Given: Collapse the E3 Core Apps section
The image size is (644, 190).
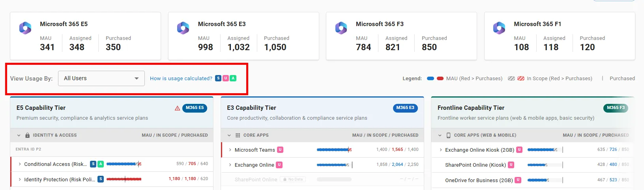Looking at the screenshot, I should tap(229, 135).
